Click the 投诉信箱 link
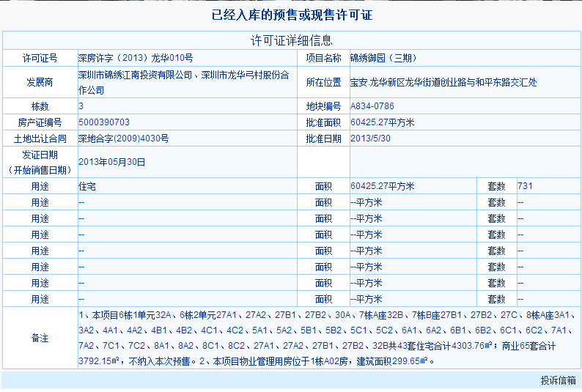582x392 pixels. point(558,380)
